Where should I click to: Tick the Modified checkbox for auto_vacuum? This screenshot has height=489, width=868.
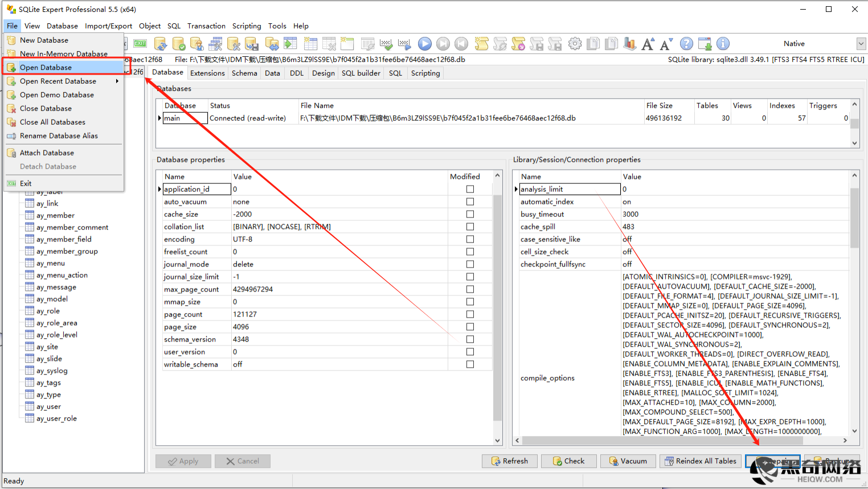tap(470, 202)
